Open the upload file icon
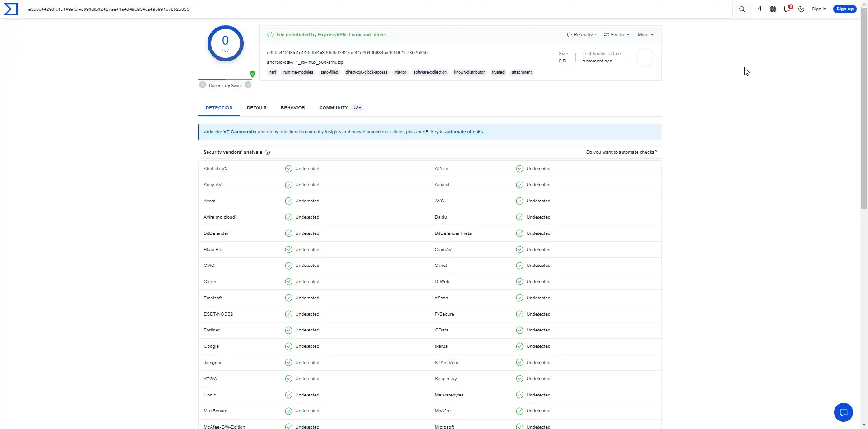This screenshot has height=429, width=868. (760, 9)
